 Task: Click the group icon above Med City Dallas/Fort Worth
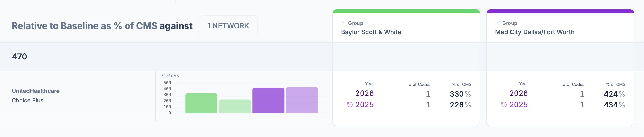coord(498,23)
